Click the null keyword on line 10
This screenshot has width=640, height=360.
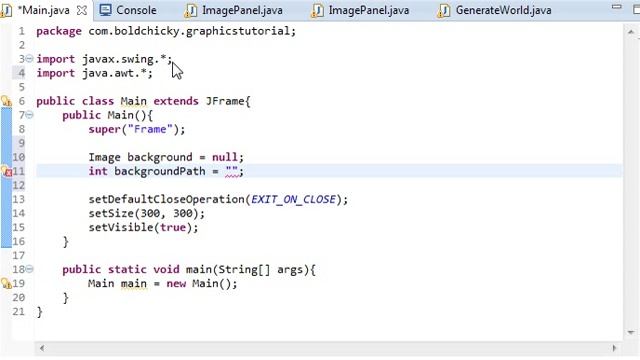coord(225,158)
